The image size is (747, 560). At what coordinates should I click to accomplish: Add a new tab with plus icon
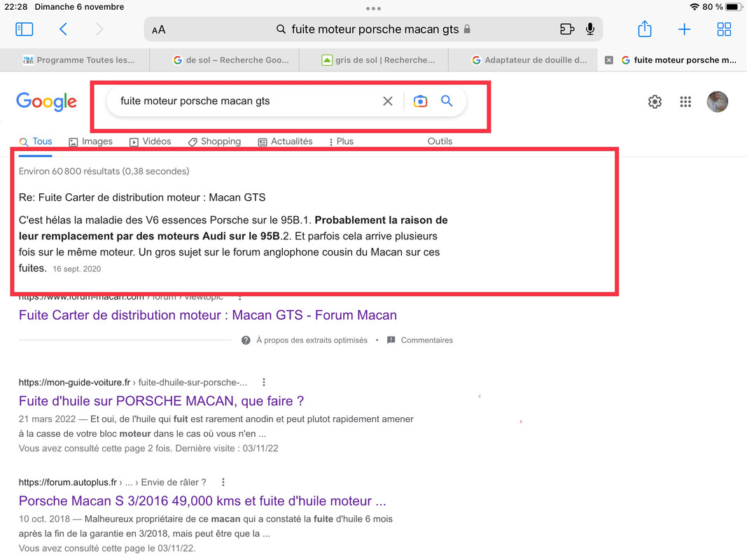tap(684, 29)
